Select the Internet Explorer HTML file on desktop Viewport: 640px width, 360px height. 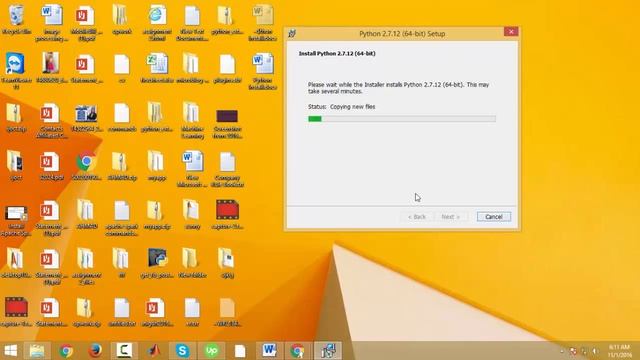[157, 22]
